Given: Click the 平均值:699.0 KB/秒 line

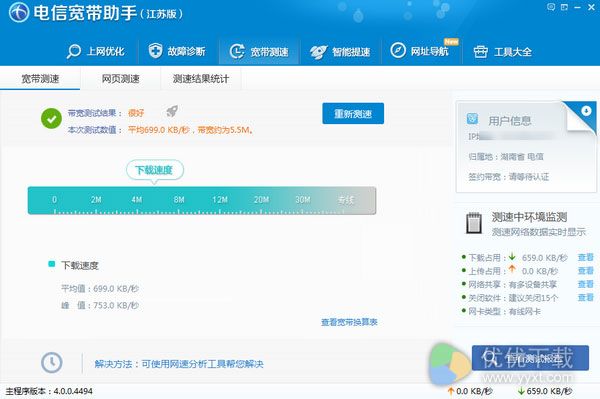Looking at the screenshot, I should tap(100, 288).
